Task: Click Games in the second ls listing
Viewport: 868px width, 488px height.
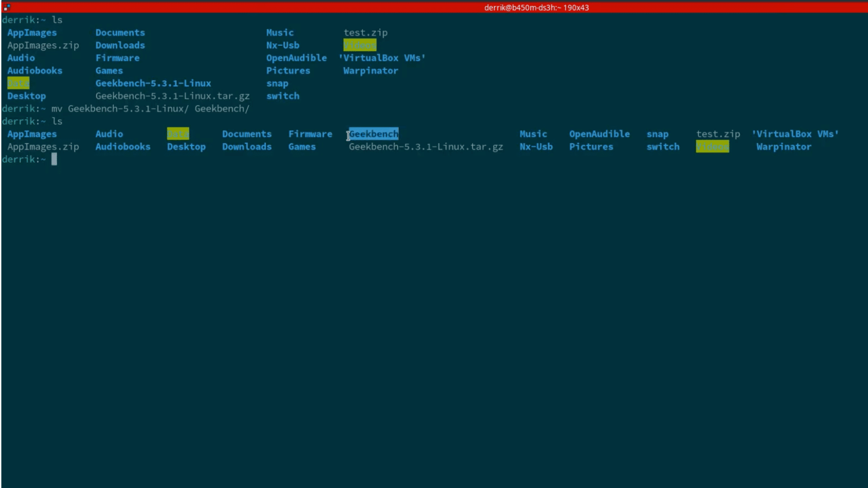Action: coord(302,146)
